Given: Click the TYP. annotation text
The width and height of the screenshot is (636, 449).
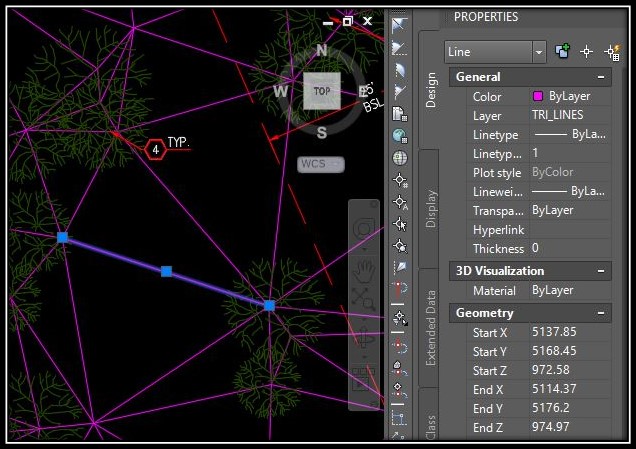Looking at the screenshot, I should (178, 142).
